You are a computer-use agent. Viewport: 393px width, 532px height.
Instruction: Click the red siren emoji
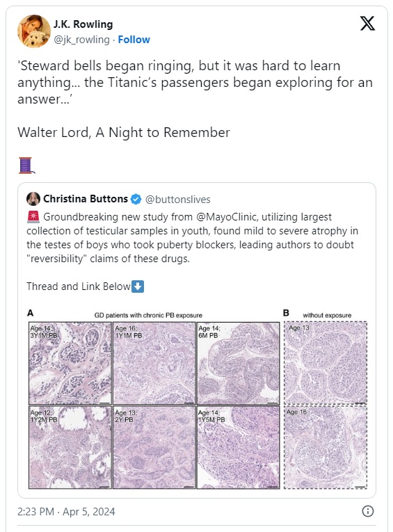pyautogui.click(x=33, y=217)
